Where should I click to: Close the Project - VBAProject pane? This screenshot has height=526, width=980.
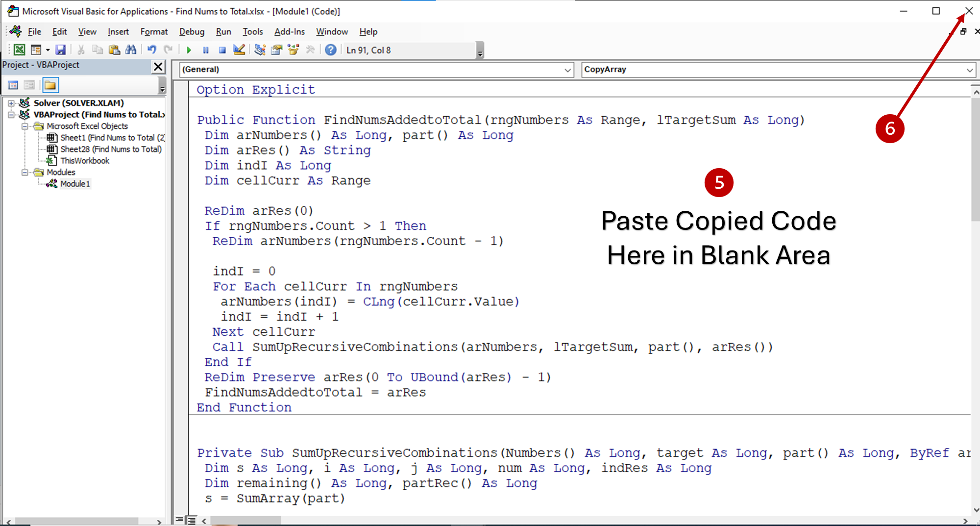(x=158, y=67)
